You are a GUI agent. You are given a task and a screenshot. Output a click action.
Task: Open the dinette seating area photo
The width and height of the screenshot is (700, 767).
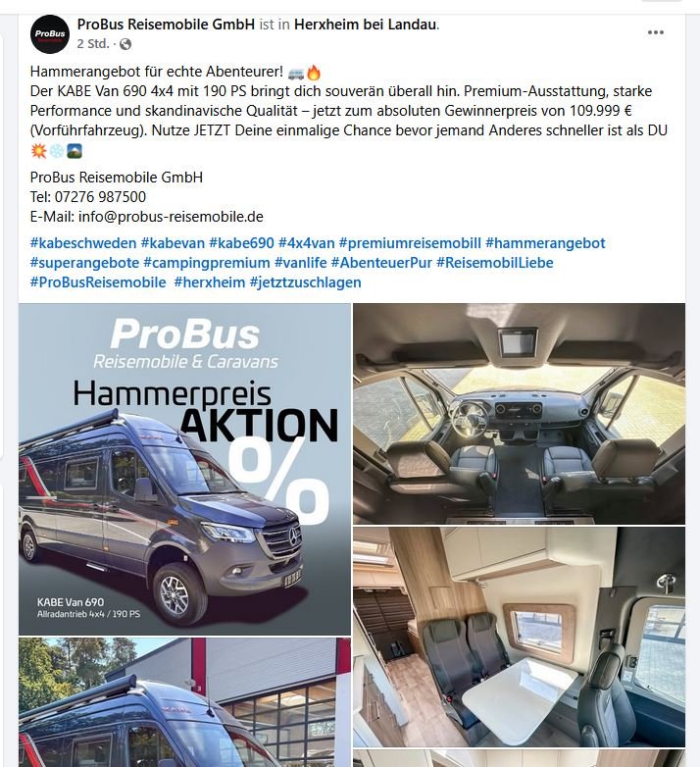[x=520, y=637]
